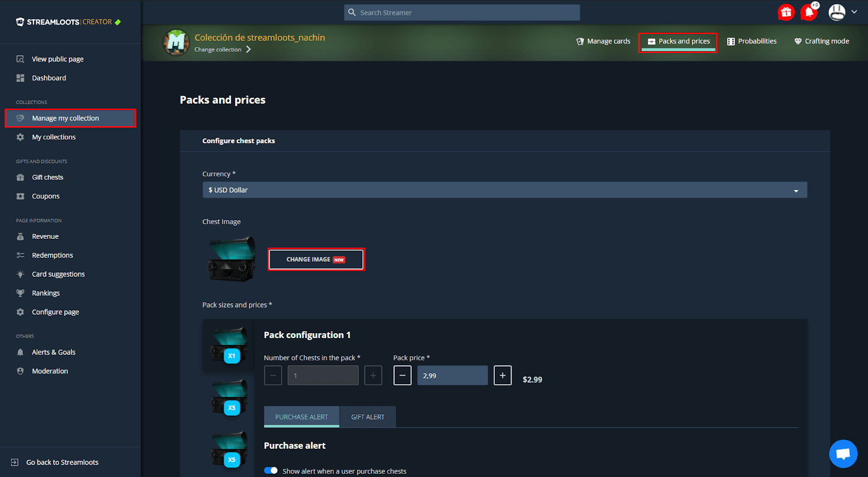Click the Coupons ticket icon
Viewport: 868px width, 477px height.
pos(20,196)
